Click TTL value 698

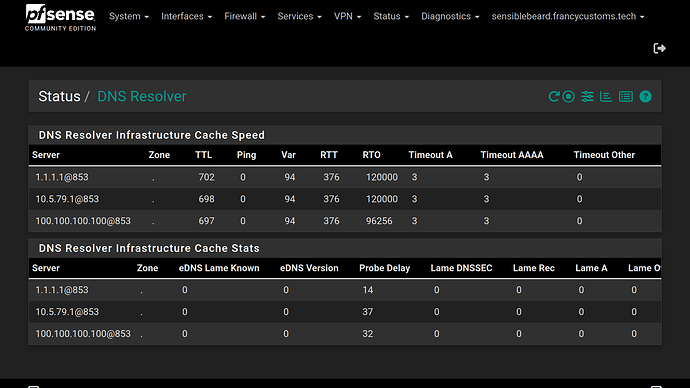tap(206, 199)
